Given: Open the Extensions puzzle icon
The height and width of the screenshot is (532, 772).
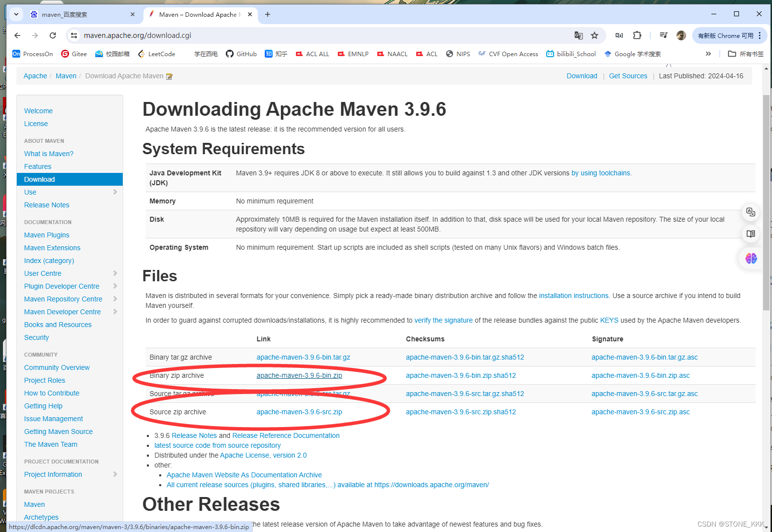Looking at the screenshot, I should pos(637,35).
